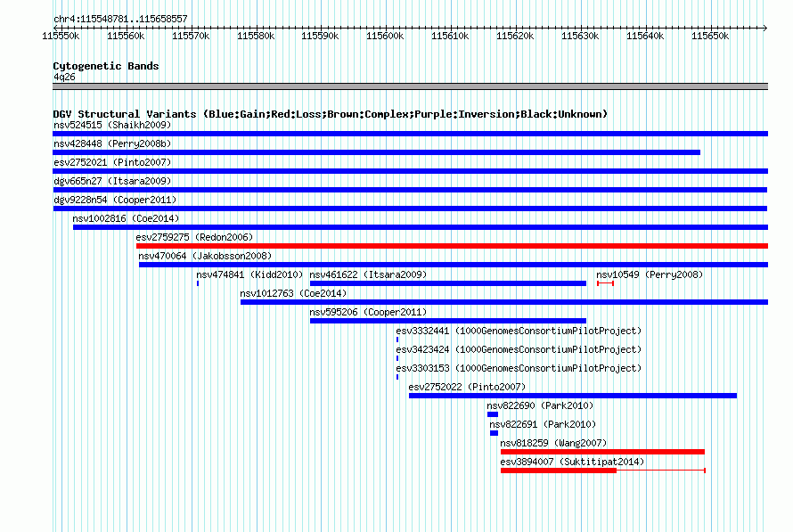Image resolution: width=793 pixels, height=532 pixels.
Task: Select the nsv818259 red loss bar
Action: (602, 452)
